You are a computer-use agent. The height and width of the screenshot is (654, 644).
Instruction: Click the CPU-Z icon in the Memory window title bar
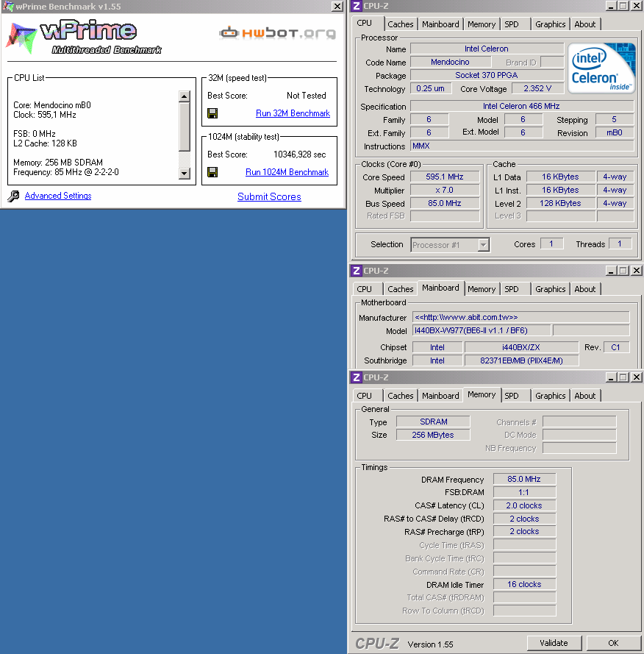click(356, 377)
